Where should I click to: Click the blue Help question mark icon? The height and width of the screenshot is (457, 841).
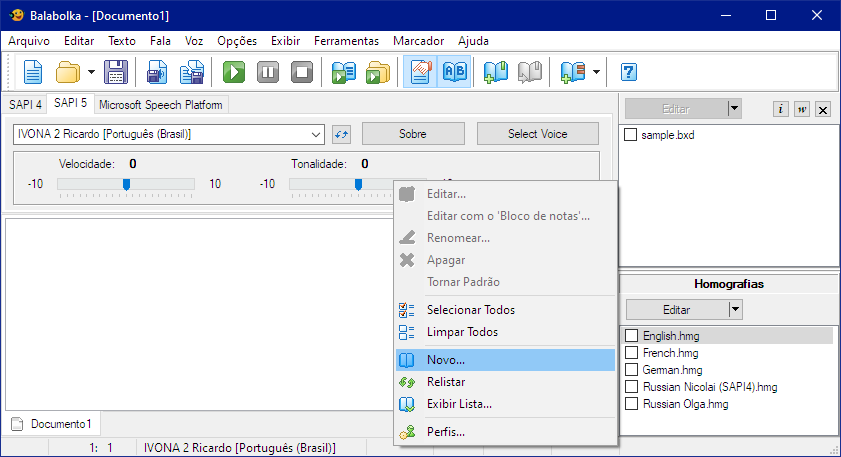pos(629,72)
